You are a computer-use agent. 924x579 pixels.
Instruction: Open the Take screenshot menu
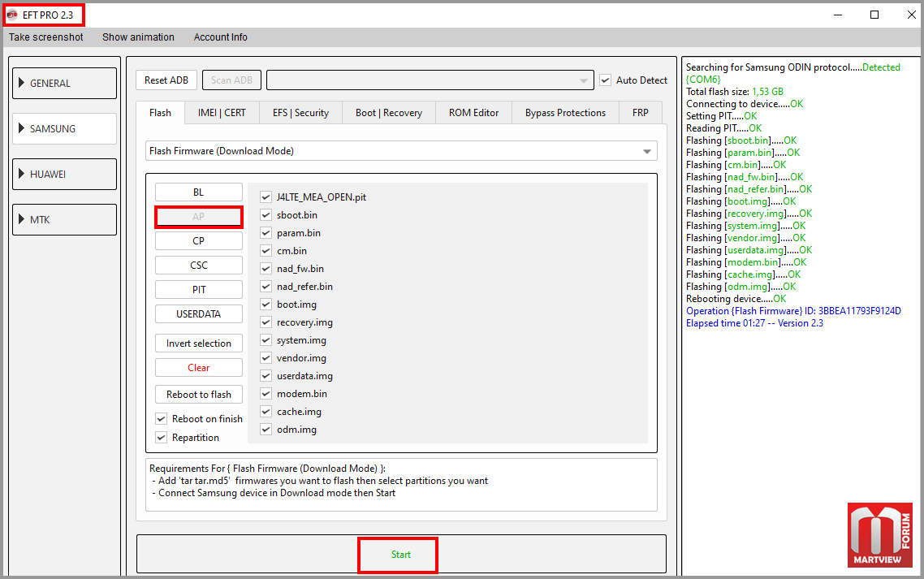pos(46,37)
